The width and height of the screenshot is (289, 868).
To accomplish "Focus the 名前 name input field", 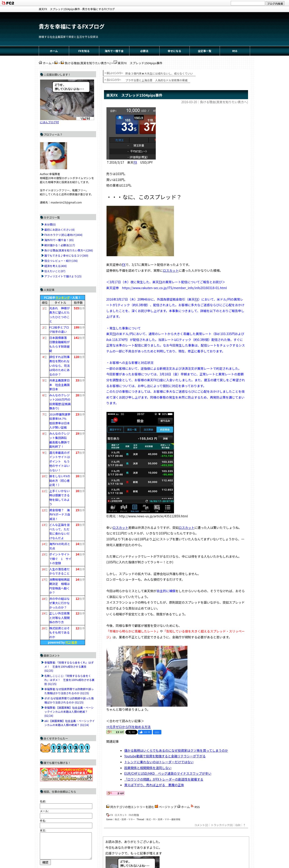I will 66,806.
